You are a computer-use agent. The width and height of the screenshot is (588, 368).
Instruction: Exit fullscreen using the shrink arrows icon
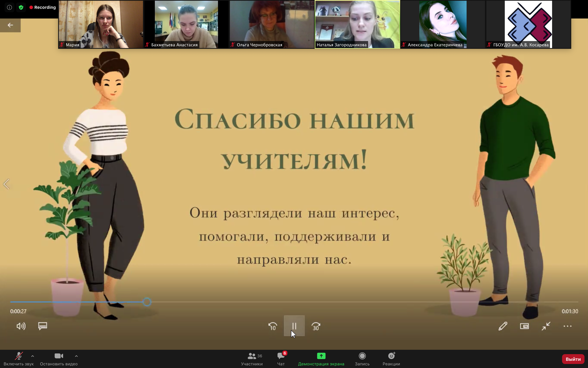[546, 326]
